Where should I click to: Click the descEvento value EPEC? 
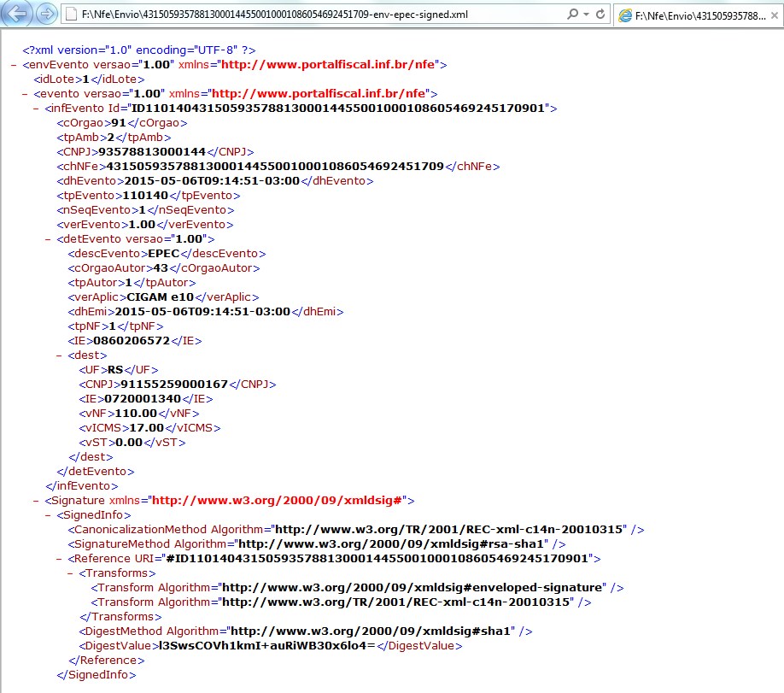pyautogui.click(x=163, y=253)
